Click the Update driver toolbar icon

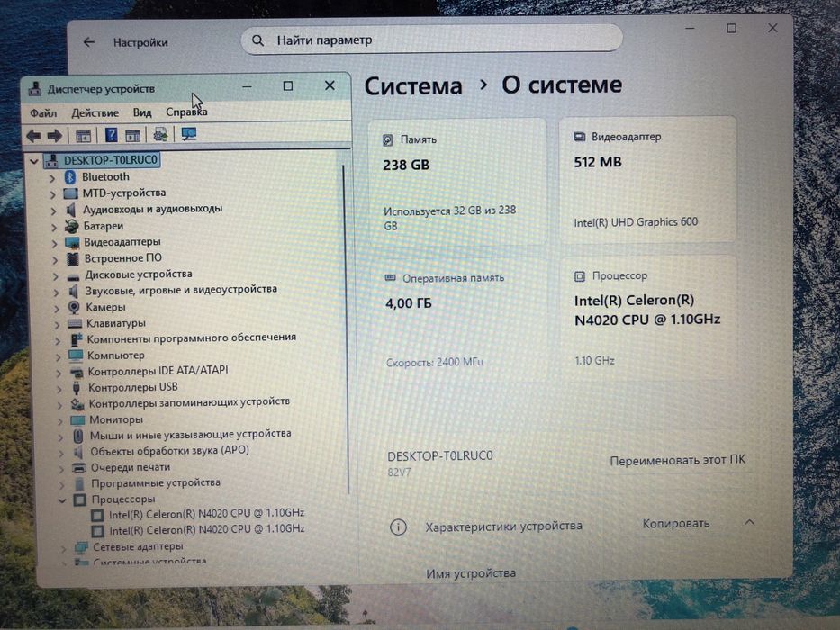160,134
